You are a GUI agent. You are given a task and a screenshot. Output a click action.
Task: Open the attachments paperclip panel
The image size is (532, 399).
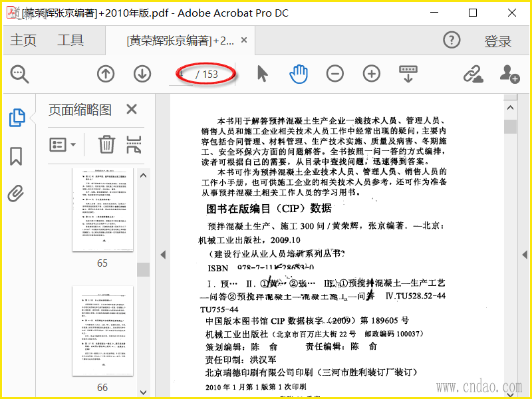[x=15, y=194]
